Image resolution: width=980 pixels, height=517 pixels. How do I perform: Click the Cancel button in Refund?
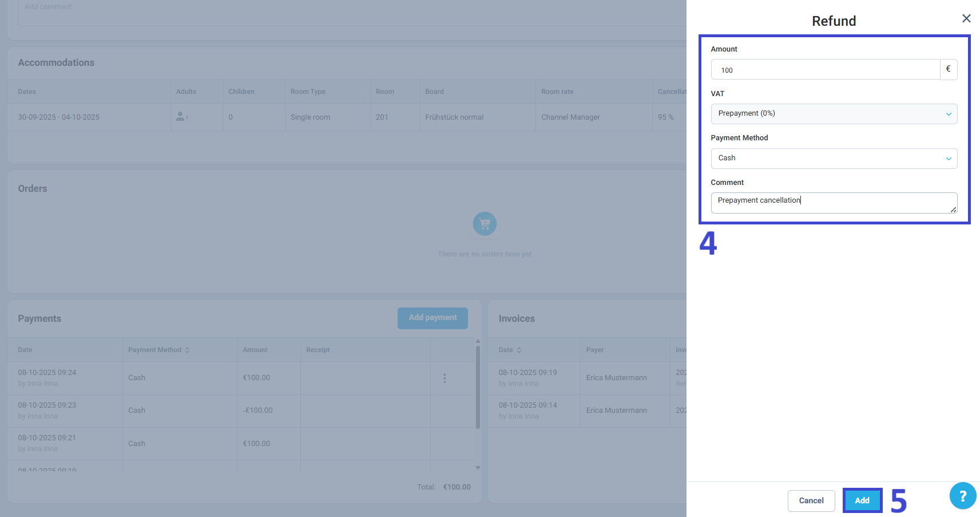(811, 500)
